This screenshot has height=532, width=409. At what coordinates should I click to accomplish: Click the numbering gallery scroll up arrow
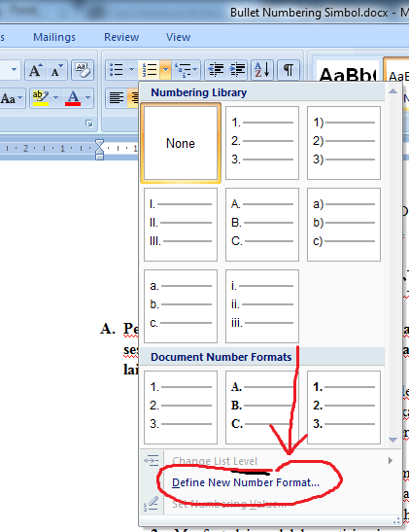pos(393,91)
